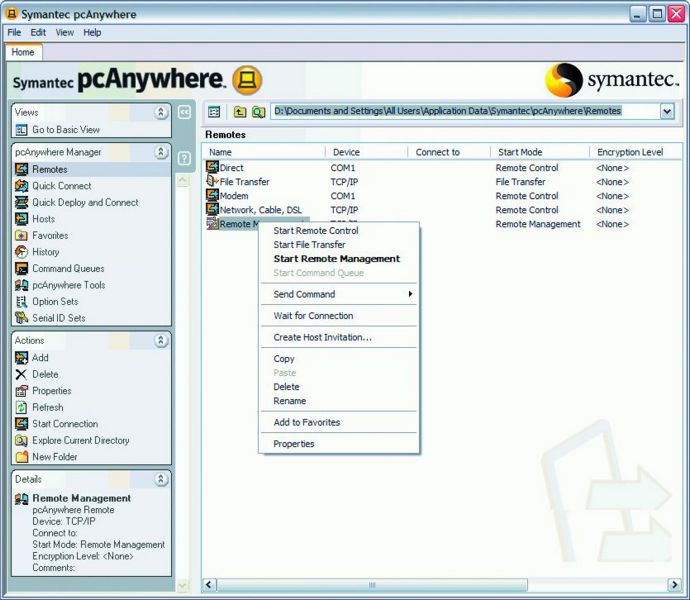Screen dimensions: 690x600
Task: Sort by the Name column header
Action: 264,152
